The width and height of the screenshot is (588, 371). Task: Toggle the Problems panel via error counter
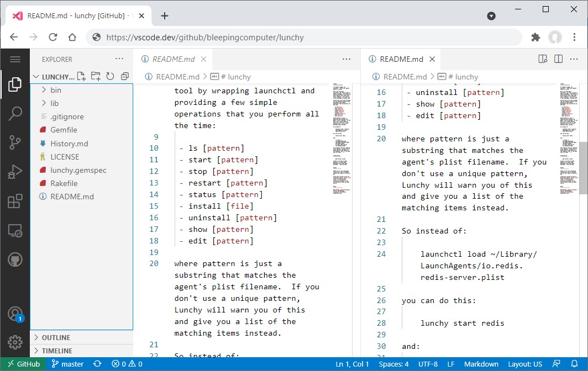[128, 364]
